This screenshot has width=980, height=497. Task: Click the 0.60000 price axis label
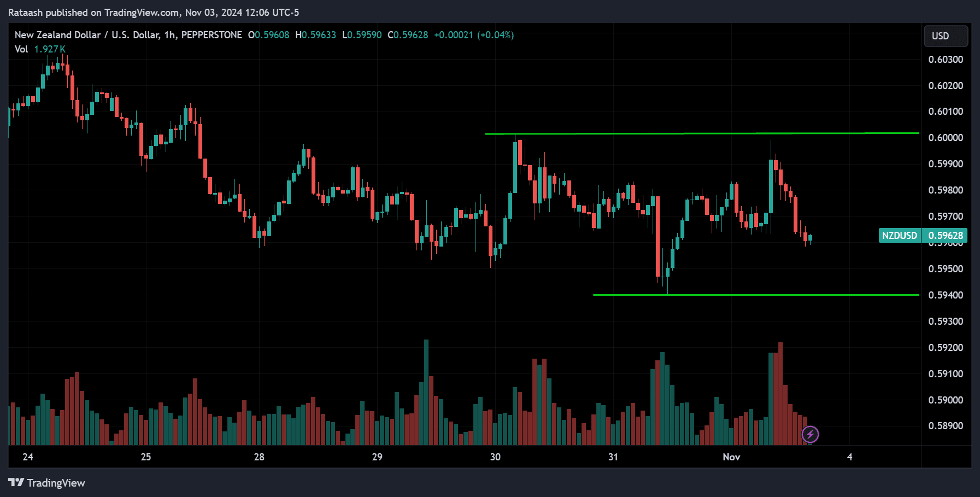(946, 138)
